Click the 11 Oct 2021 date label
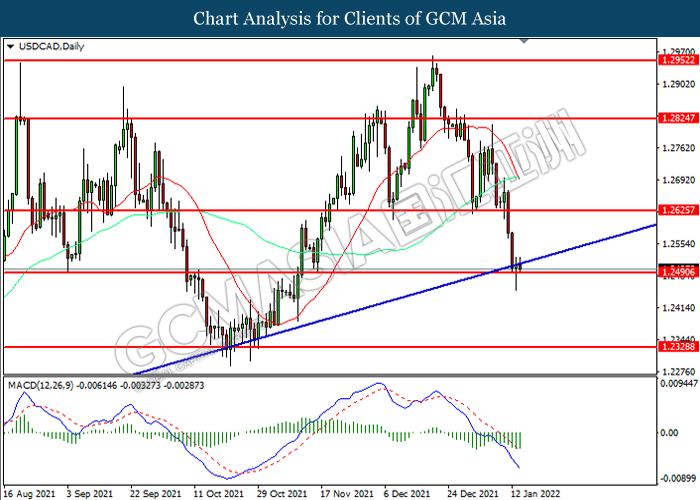Image resolution: width=700 pixels, height=500 pixels. (219, 494)
